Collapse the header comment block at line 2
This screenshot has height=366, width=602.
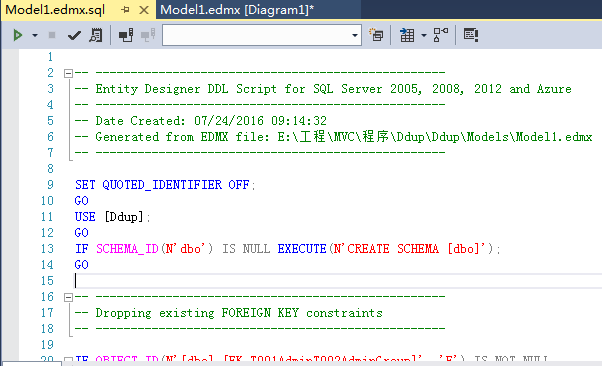68,73
